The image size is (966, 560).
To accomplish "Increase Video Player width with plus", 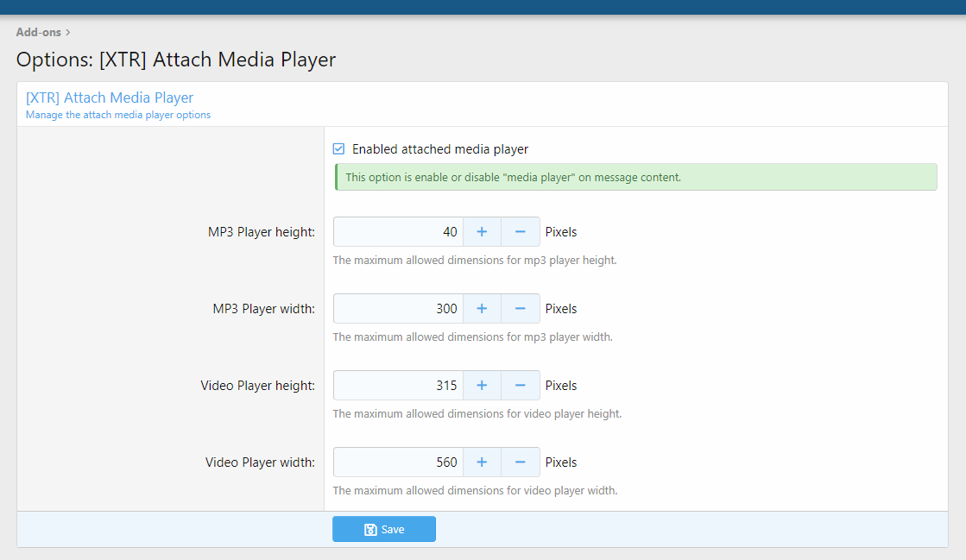I will (x=482, y=462).
